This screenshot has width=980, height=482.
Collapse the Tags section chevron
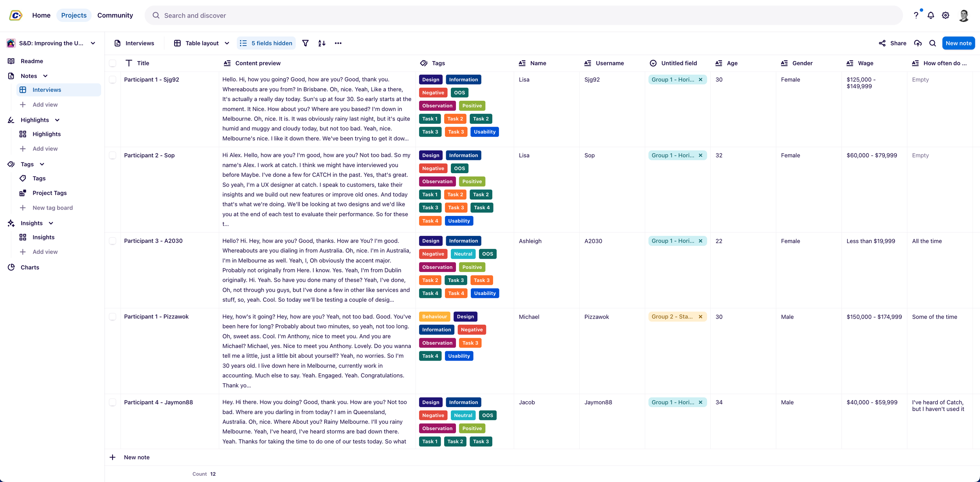coord(42,164)
